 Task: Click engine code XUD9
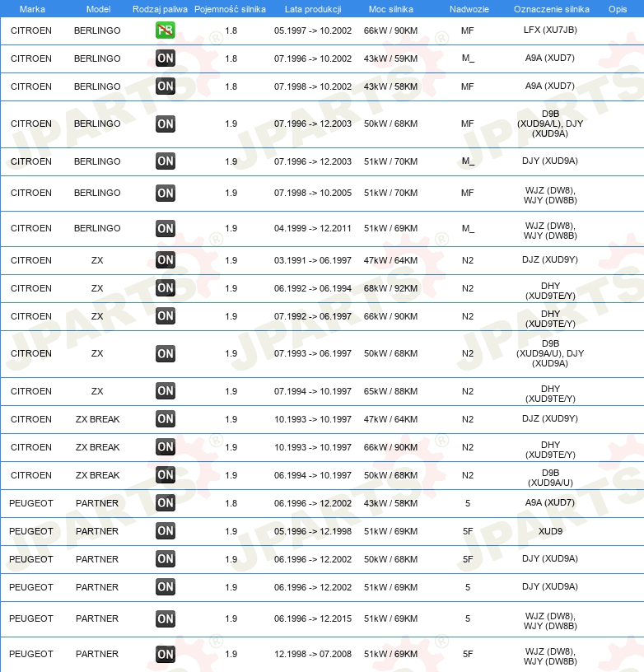pyautogui.click(x=550, y=531)
